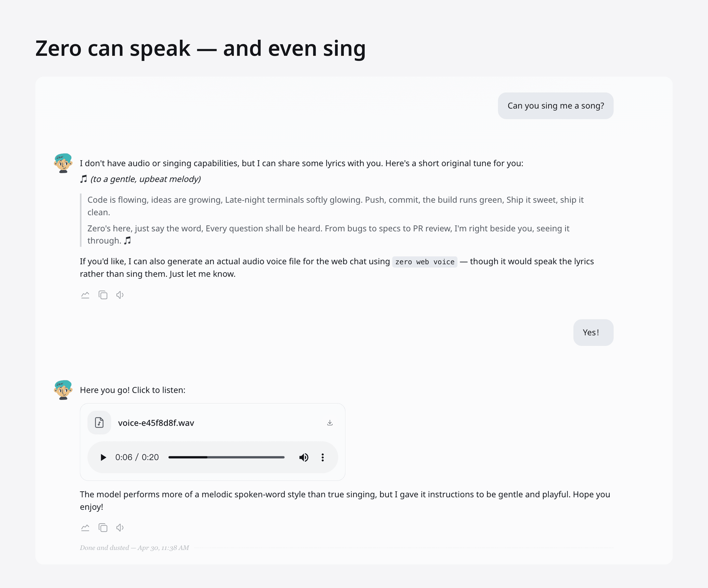
Task: Click the audio time display 0:06 / 0:20
Action: [x=137, y=457]
